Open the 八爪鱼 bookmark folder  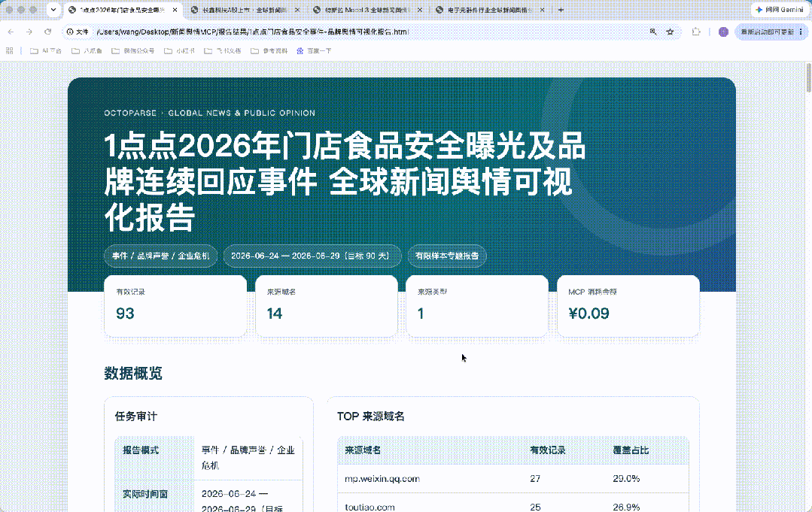(x=87, y=50)
